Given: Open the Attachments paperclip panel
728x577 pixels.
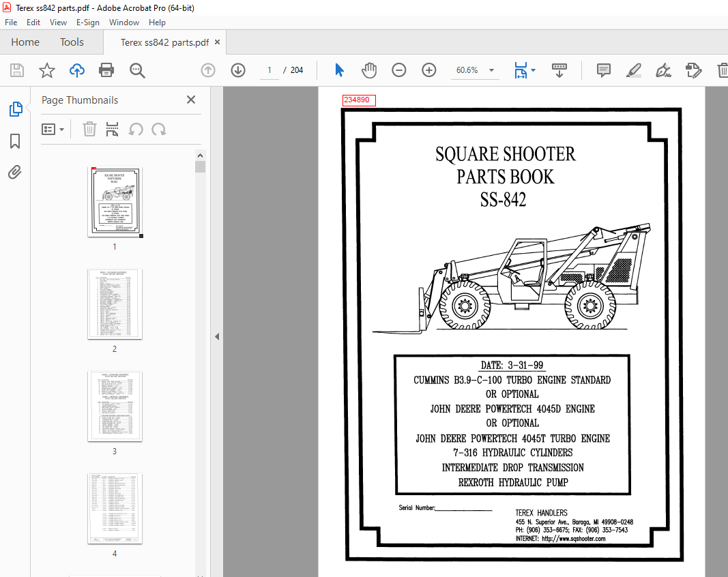Looking at the screenshot, I should [15, 173].
